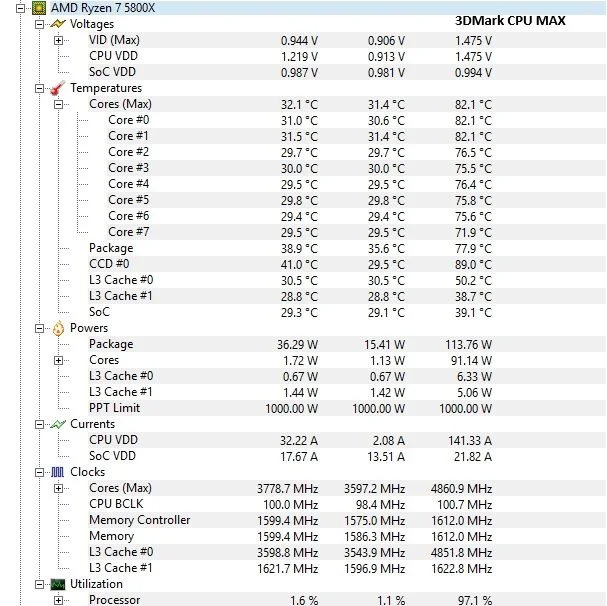Select the Core #2 temperature row
This screenshot has height=606, width=607.
pyautogui.click(x=357, y=152)
